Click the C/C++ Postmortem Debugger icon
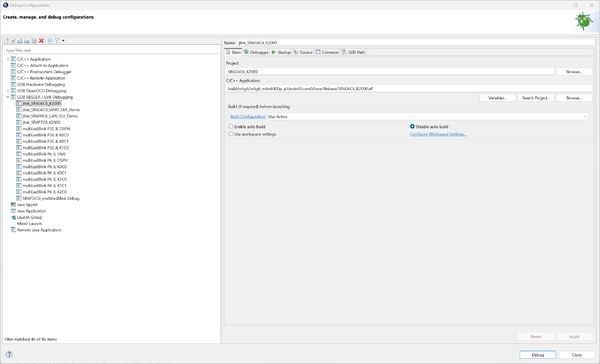This screenshot has width=600, height=364. [x=13, y=72]
